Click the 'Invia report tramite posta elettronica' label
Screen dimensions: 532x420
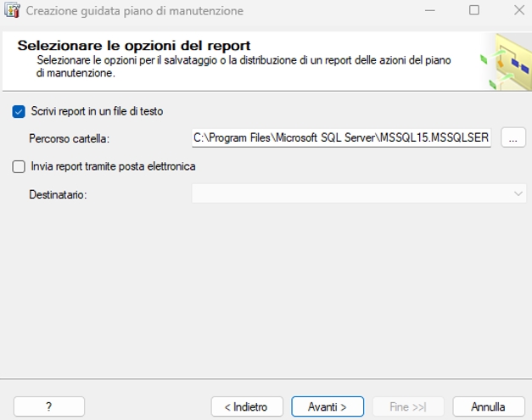pos(114,166)
